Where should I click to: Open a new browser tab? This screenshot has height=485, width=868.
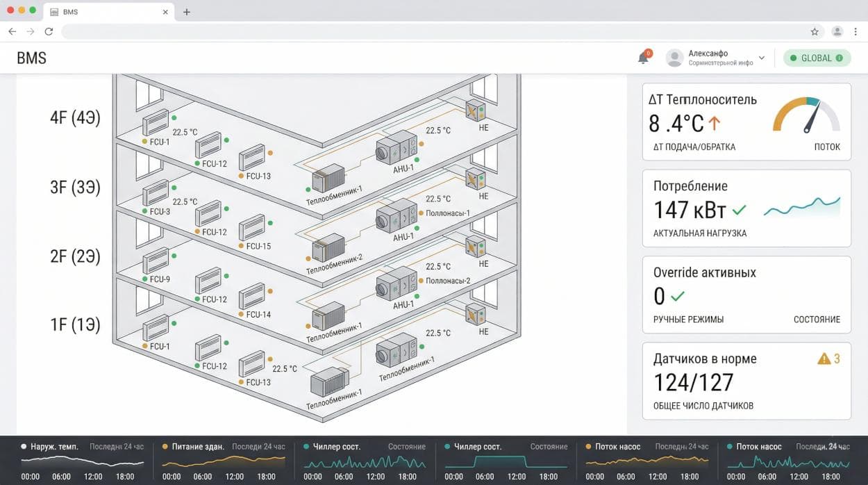pos(187,12)
